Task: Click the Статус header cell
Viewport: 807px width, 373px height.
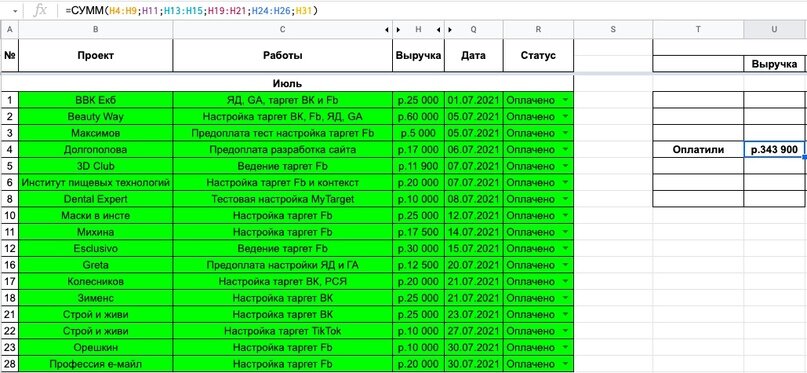Action: (538, 56)
